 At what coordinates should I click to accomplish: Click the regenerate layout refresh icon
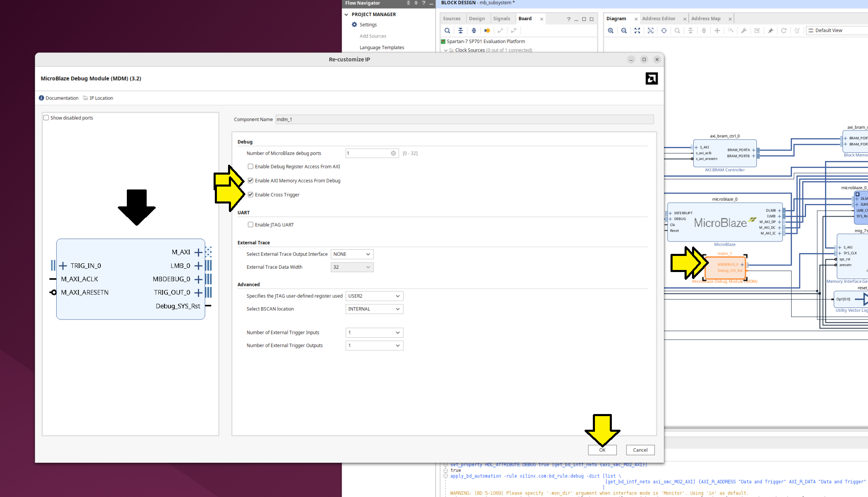click(x=784, y=31)
